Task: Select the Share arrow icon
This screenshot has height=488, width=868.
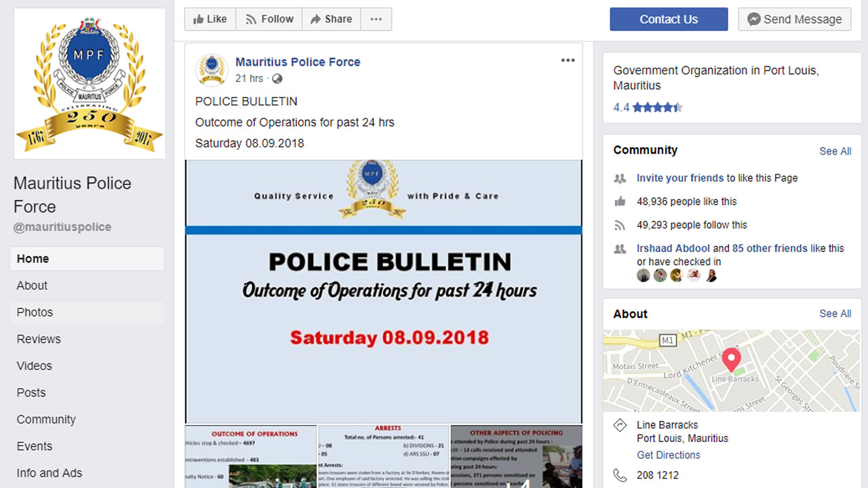Action: (315, 19)
